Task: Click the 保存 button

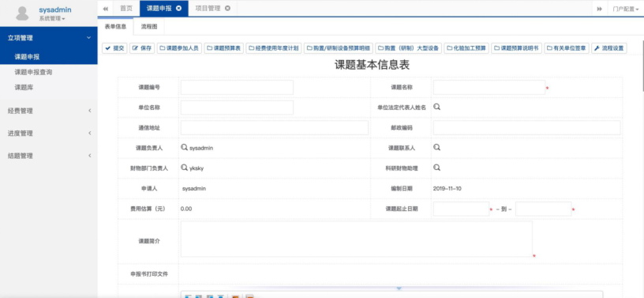Action: click(x=142, y=48)
